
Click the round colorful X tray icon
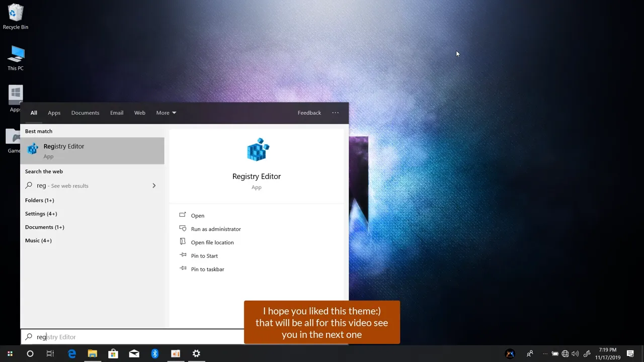coord(510,354)
